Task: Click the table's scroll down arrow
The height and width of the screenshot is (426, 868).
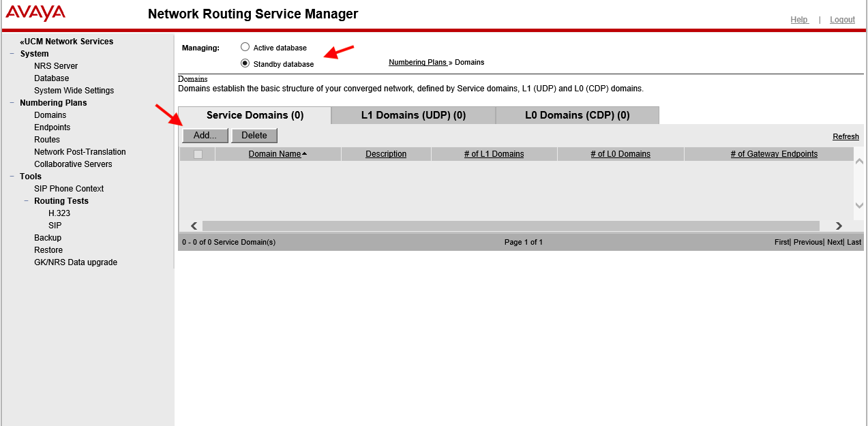Action: click(x=859, y=205)
